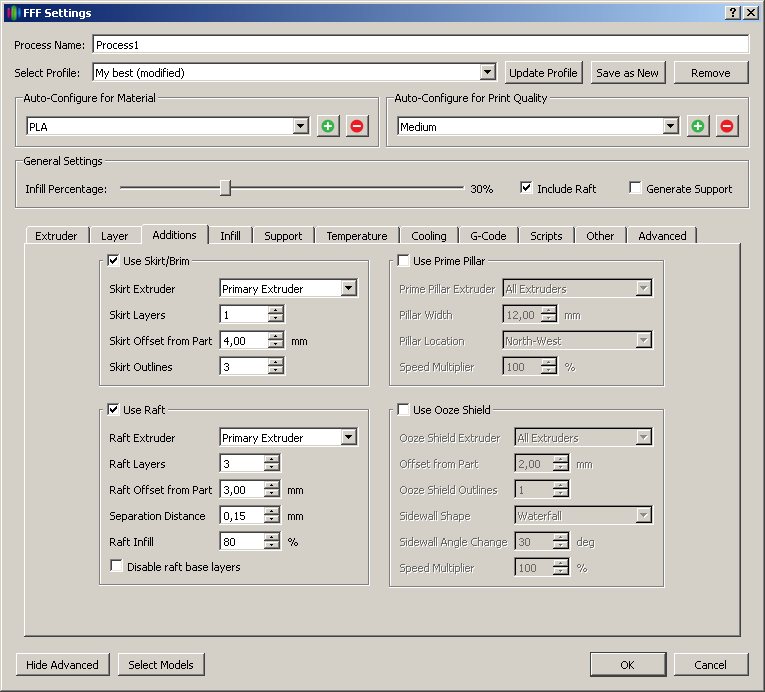Image resolution: width=765 pixels, height=692 pixels.
Task: Click green add icon for material
Action: pos(328,126)
